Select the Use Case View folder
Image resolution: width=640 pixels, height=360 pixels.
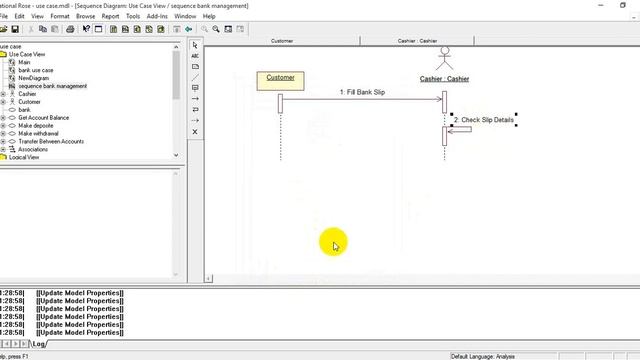(x=27, y=54)
